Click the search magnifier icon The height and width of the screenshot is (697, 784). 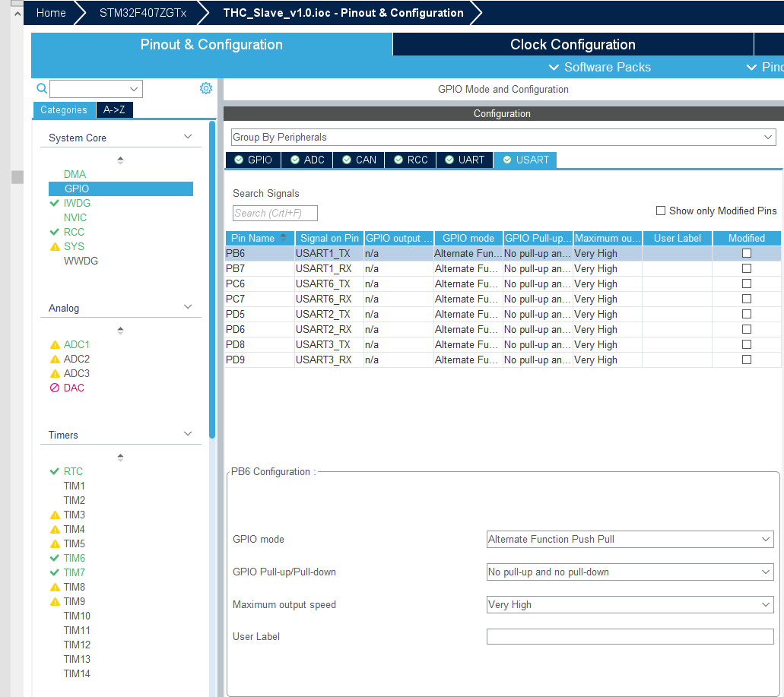tap(42, 89)
